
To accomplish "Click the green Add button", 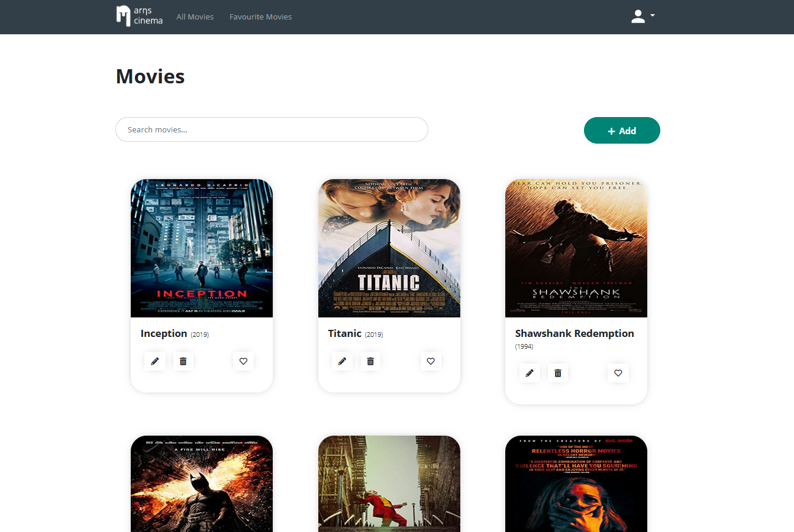I will tap(622, 131).
